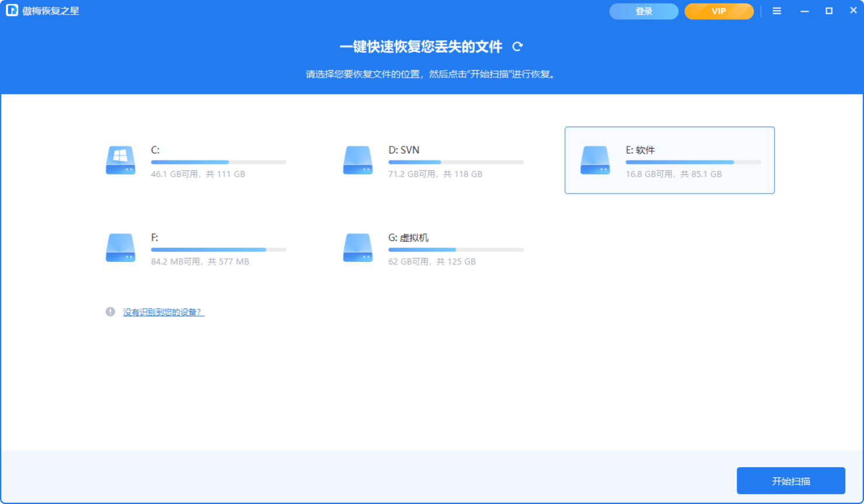Open the VIP upgrade button
This screenshot has height=504, width=864.
click(x=719, y=11)
